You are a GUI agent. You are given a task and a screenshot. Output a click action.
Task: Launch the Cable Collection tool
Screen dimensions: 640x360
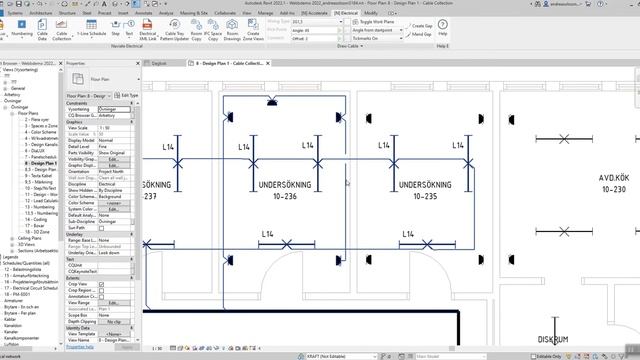coord(62,30)
